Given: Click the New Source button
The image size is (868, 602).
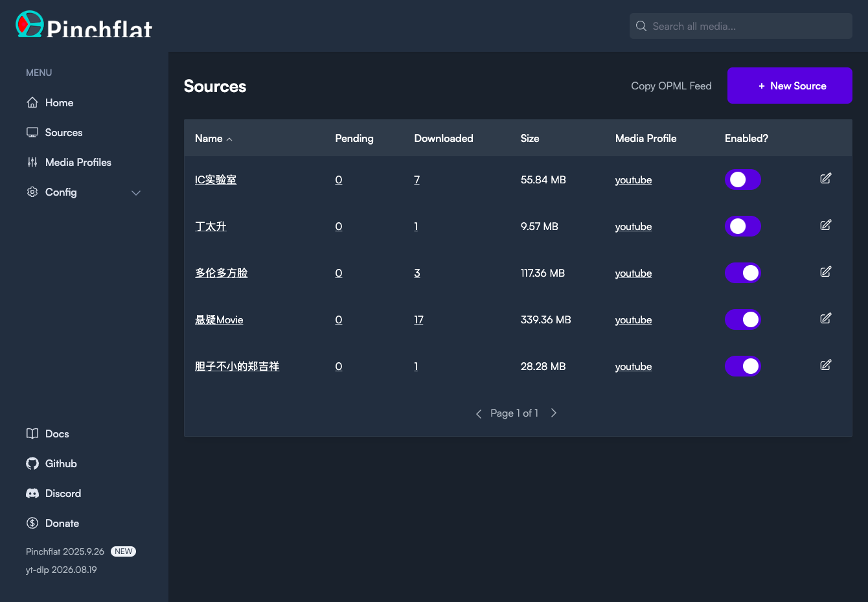Looking at the screenshot, I should coord(790,86).
